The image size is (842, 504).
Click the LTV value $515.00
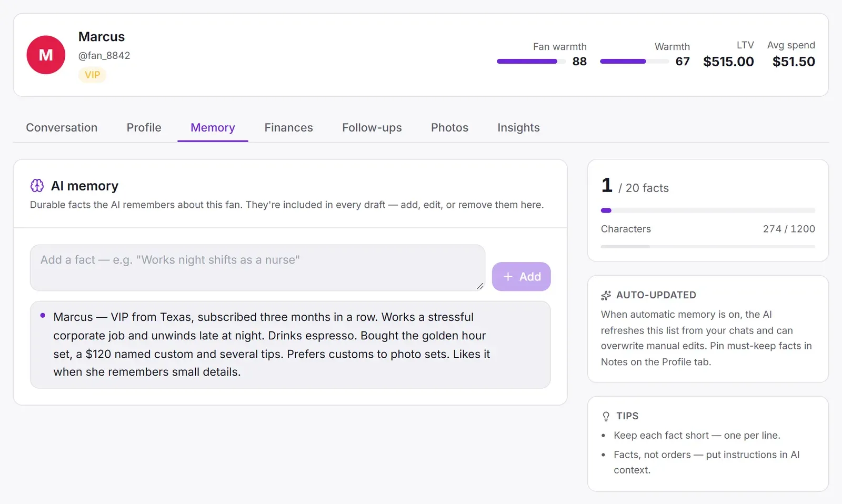[728, 62]
